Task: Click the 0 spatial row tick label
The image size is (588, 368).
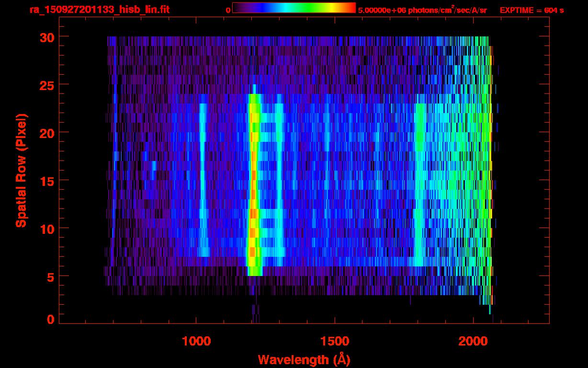Action: pos(50,319)
